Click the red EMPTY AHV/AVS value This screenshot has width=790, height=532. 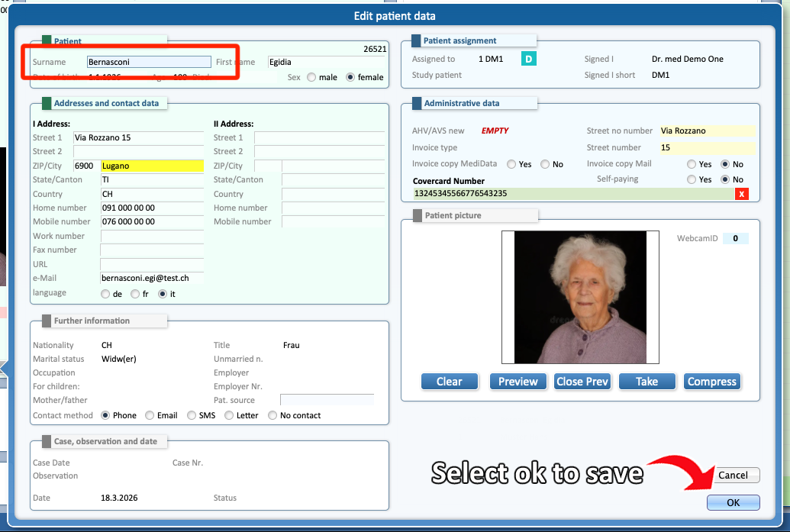[495, 131]
